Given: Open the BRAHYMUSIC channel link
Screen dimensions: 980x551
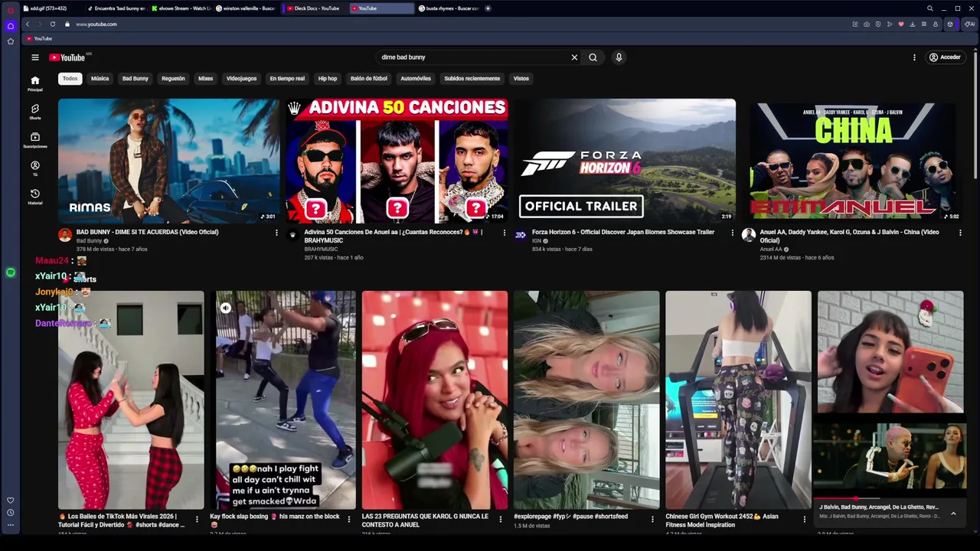Looking at the screenshot, I should (322, 249).
